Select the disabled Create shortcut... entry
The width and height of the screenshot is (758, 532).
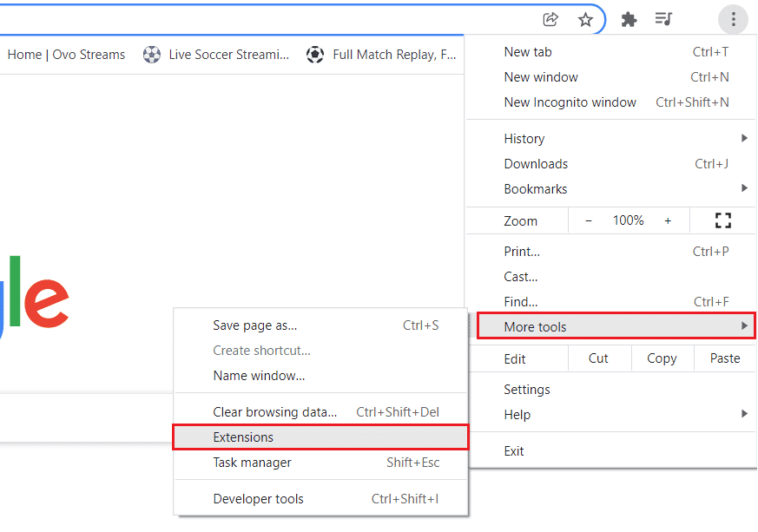320,351
